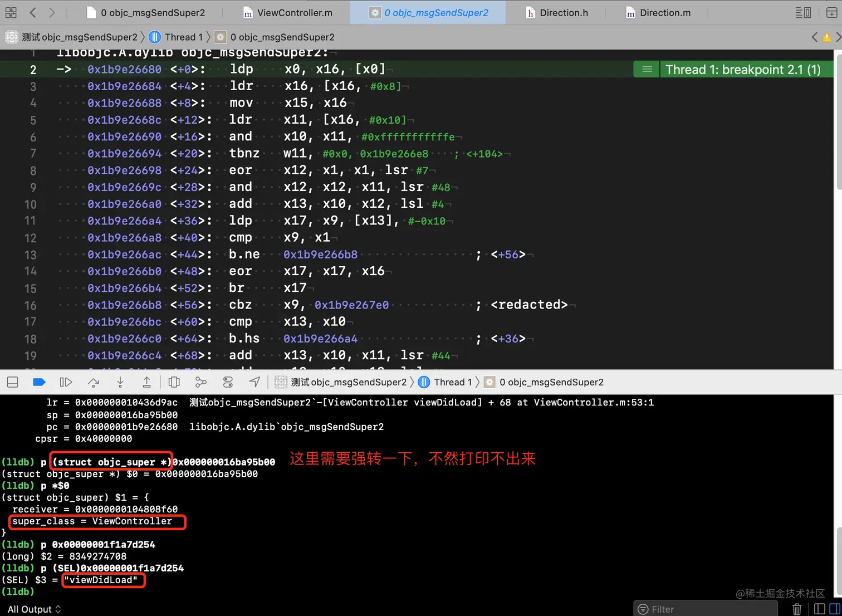Open Thread 1 in top jump bar
842x616 pixels.
[176, 37]
